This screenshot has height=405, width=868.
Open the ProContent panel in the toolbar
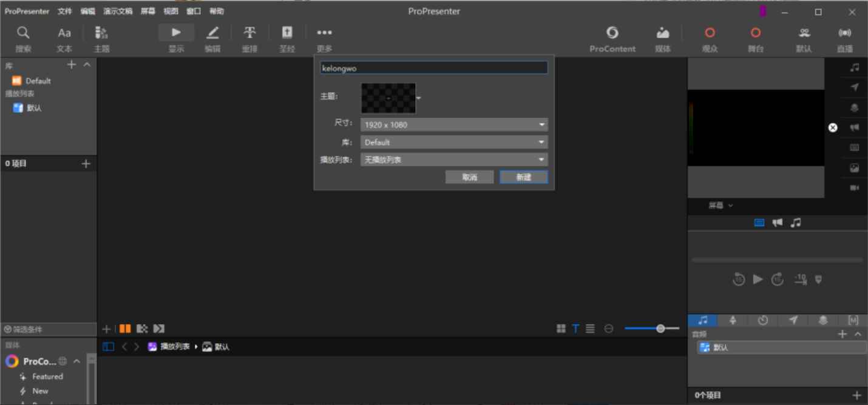[612, 38]
